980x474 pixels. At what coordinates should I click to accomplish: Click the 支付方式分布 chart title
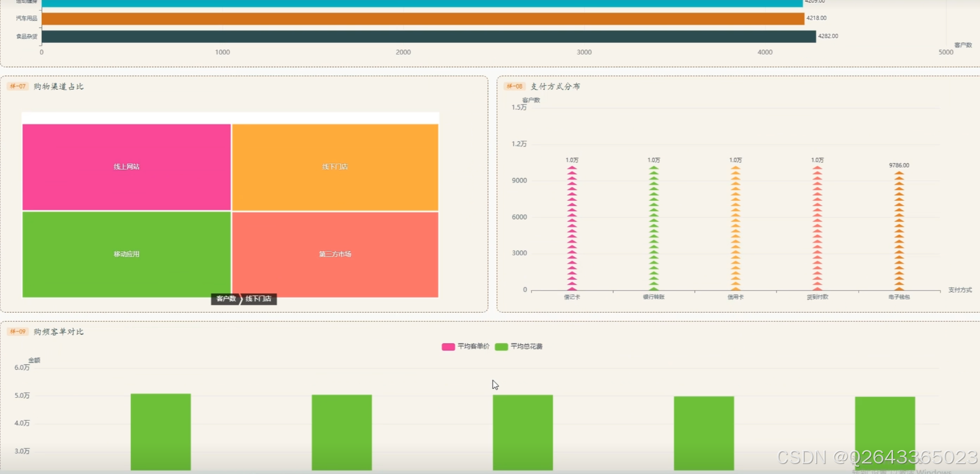pyautogui.click(x=555, y=86)
